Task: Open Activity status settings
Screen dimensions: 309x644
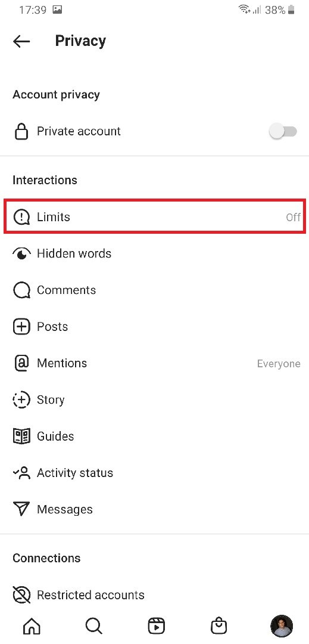Action: tap(155, 473)
